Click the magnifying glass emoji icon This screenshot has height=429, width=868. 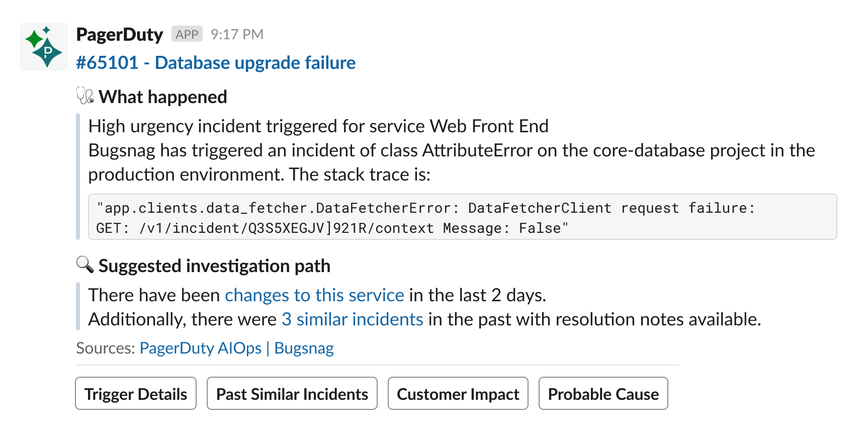click(x=85, y=265)
